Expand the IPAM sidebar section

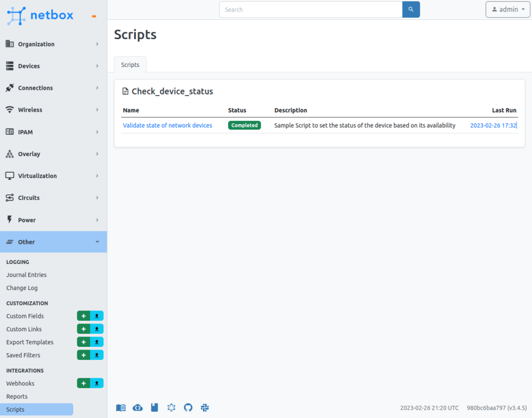pos(52,132)
